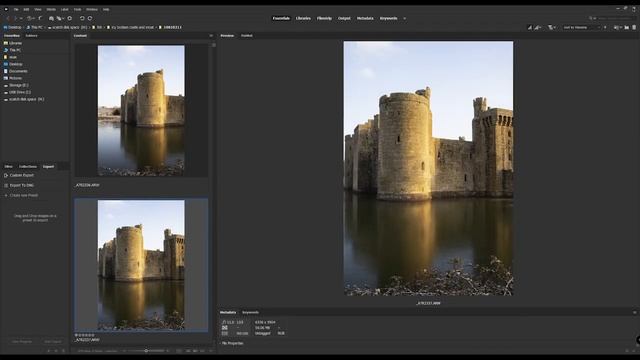This screenshot has height=360, width=640.
Task: Increase thumbnail size with plus icon
Action: [168, 351]
